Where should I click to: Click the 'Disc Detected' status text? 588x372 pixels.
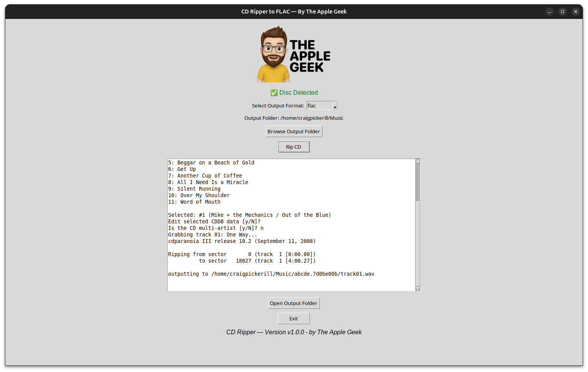click(299, 93)
